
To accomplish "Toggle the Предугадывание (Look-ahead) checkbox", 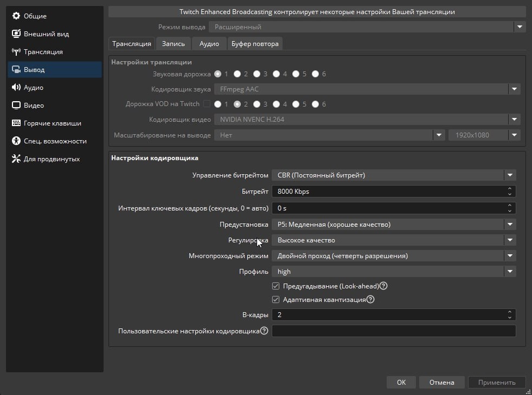I will (276, 286).
